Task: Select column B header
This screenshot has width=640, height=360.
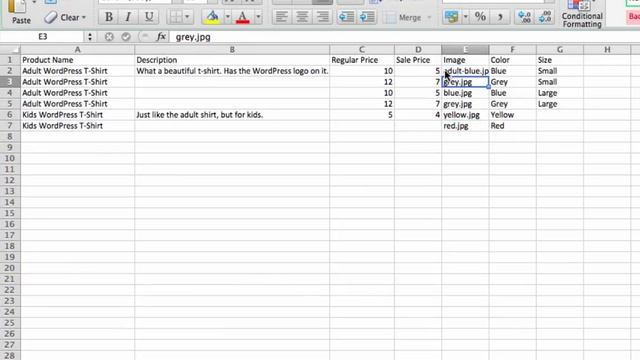Action: [232, 49]
